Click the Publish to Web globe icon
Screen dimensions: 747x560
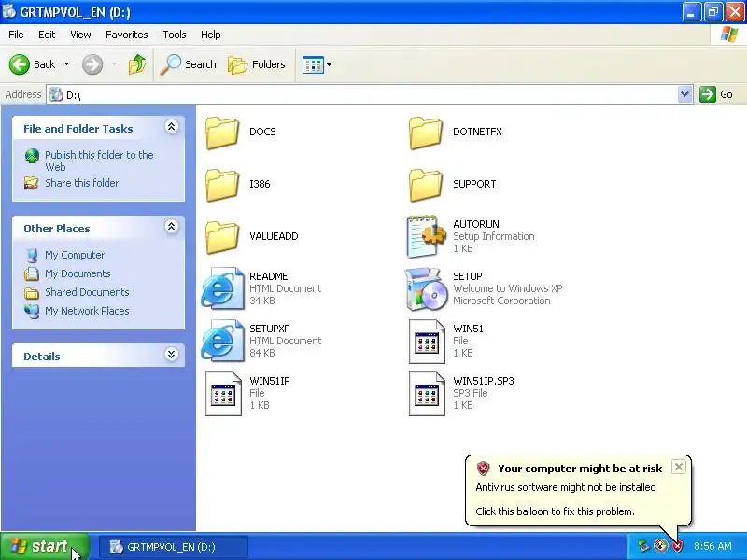pos(32,156)
